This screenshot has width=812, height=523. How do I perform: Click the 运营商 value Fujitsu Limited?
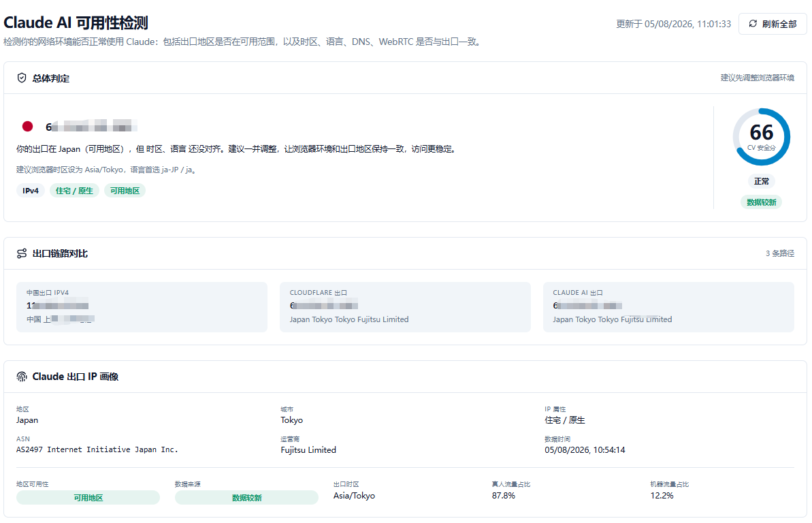[308, 450]
